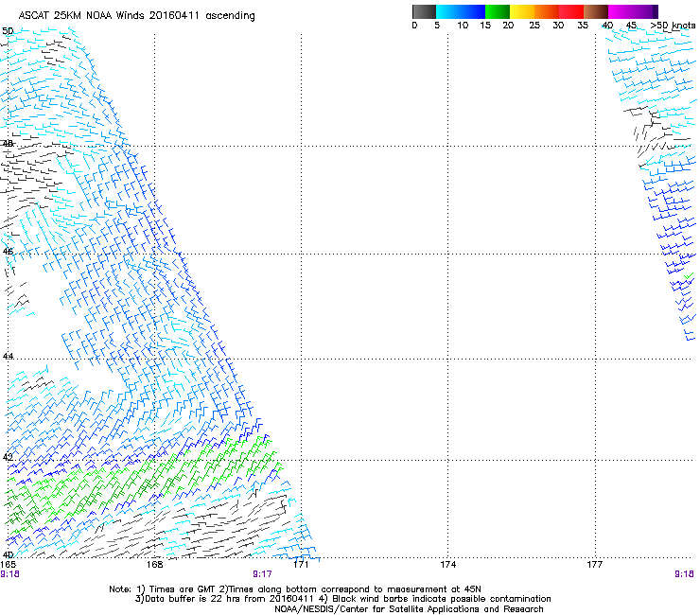Click the note line 'Times are GMT'
The width and height of the screenshot is (700, 615).
click(x=183, y=589)
